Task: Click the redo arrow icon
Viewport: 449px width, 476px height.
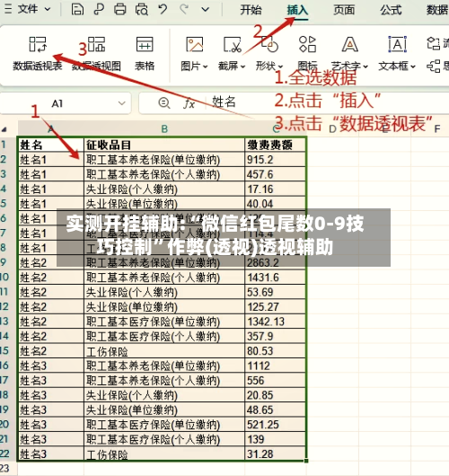Action: tap(184, 9)
